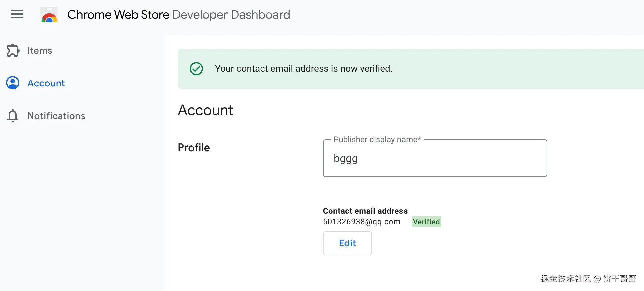The width and height of the screenshot is (644, 291).
Task: Click the Account page heading
Action: pos(205,110)
